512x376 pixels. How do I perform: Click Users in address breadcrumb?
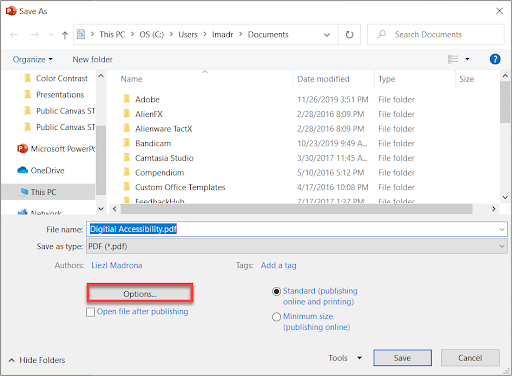[x=188, y=35]
